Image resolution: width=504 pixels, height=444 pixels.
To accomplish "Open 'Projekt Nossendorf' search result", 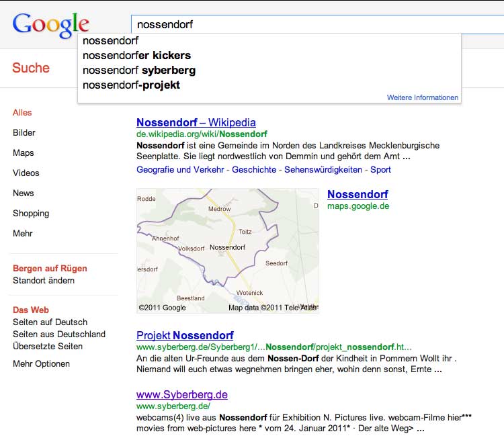I will [x=185, y=335].
